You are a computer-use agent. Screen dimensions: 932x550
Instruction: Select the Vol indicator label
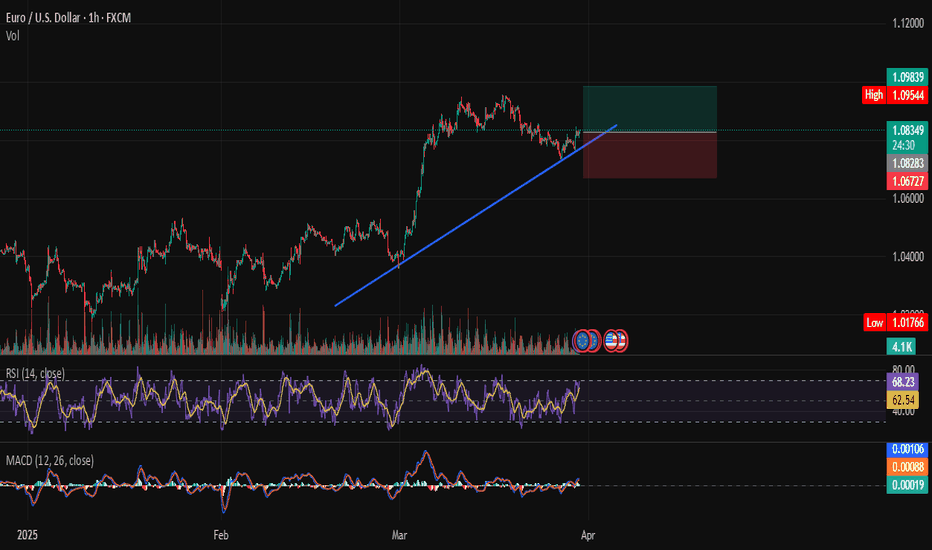point(12,36)
